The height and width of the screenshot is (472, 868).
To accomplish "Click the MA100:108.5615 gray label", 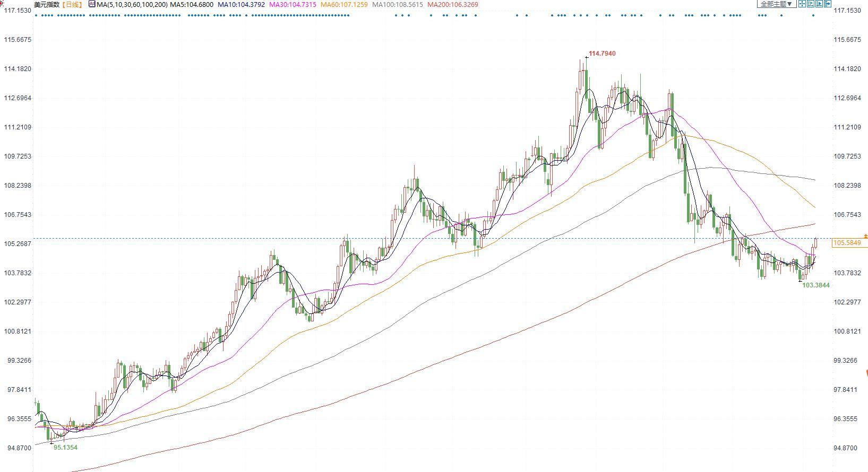I will tap(398, 4).
